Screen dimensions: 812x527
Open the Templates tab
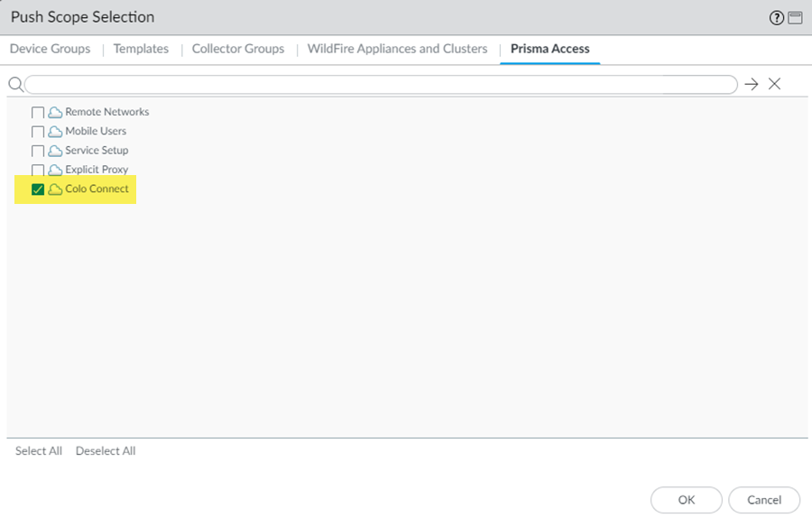point(141,49)
